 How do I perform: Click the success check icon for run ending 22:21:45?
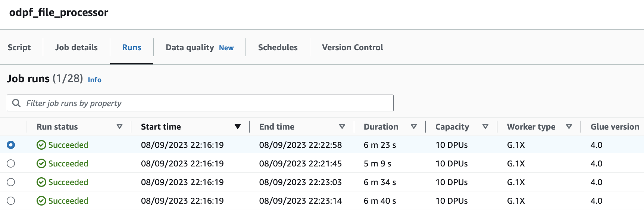[41, 163]
